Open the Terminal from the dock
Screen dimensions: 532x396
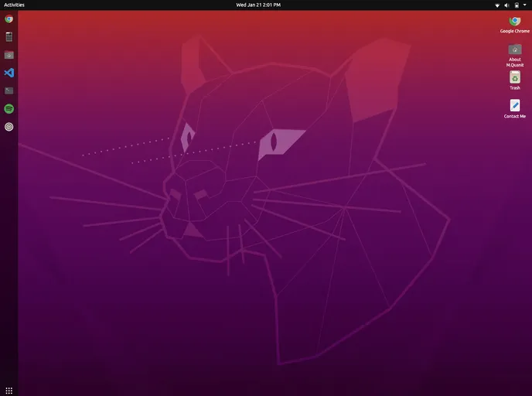[9, 90]
